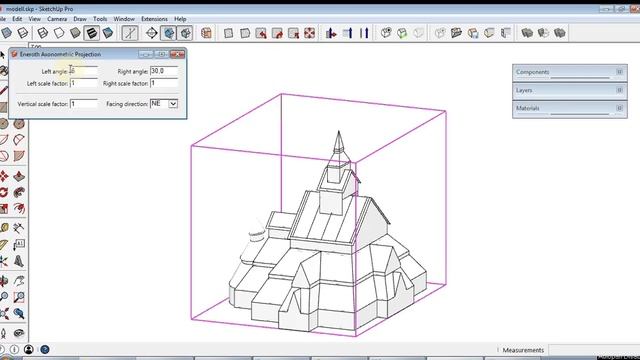Select the Hidden Line style icon
Image resolution: width=640 pixels, height=360 pixels.
59,33
